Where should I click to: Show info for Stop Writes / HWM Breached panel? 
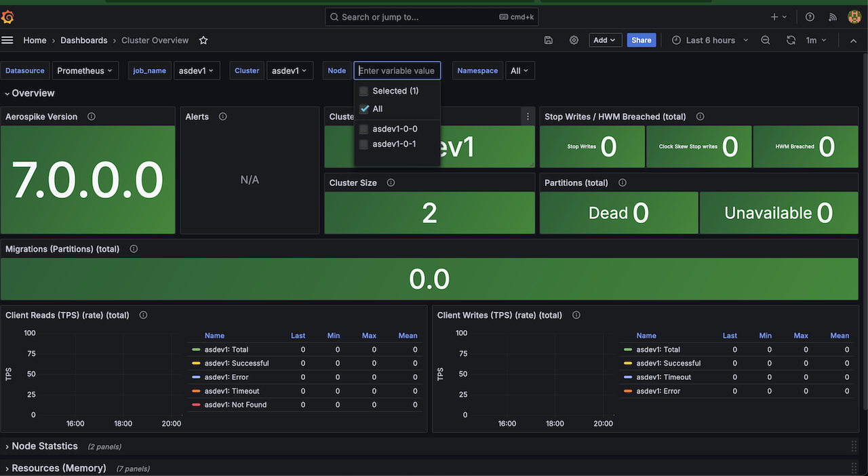coord(701,117)
